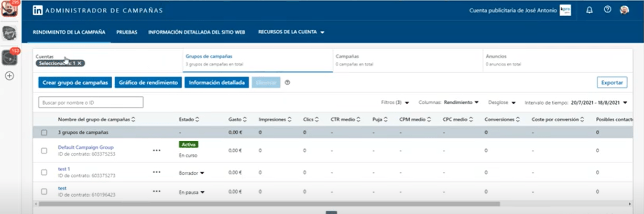
Task: Open the notifications bell
Action: (590, 10)
